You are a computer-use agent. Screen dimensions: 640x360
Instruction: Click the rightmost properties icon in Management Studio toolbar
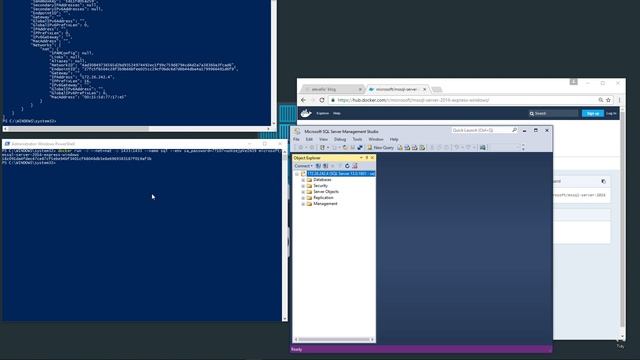coord(482,147)
